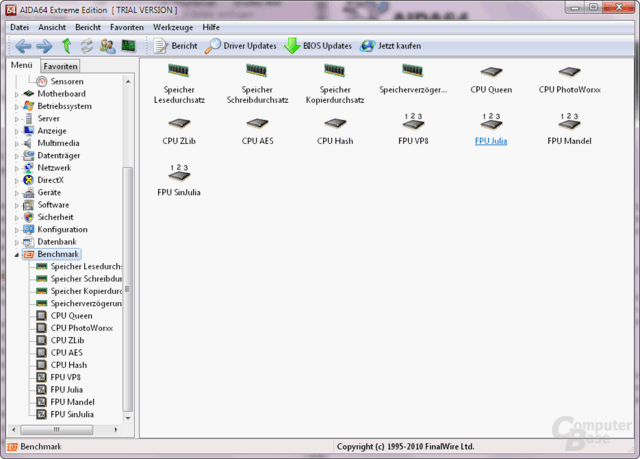Open the Werkzeuge menu
640x459 pixels.
(x=173, y=27)
